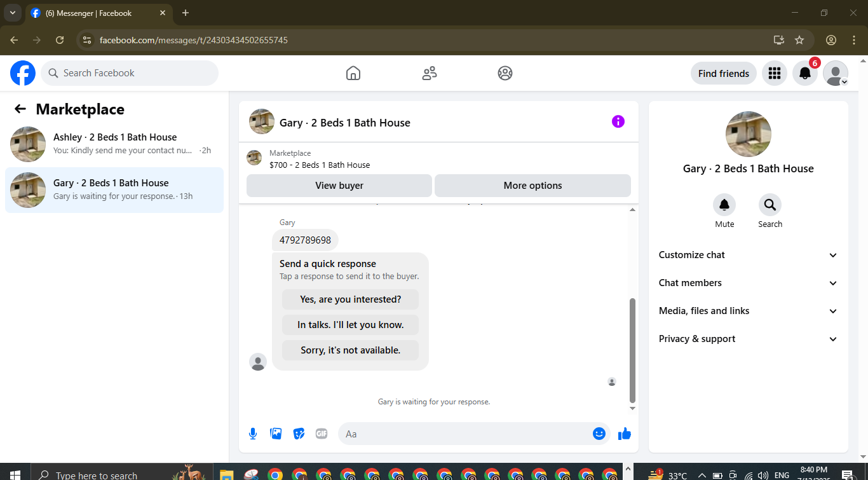The width and height of the screenshot is (868, 480).
Task: Search in conversation magnifier icon
Action: [770, 205]
